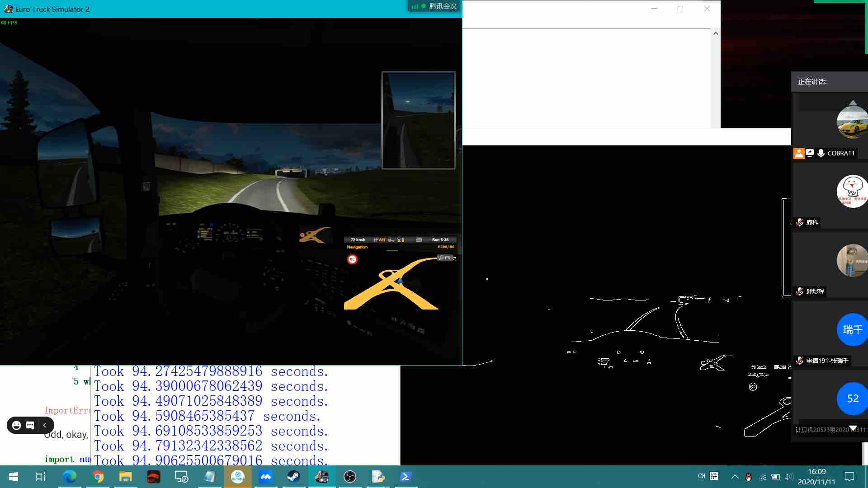Click the 'Took 94.27425479888916 seconds.' output line

point(211,371)
